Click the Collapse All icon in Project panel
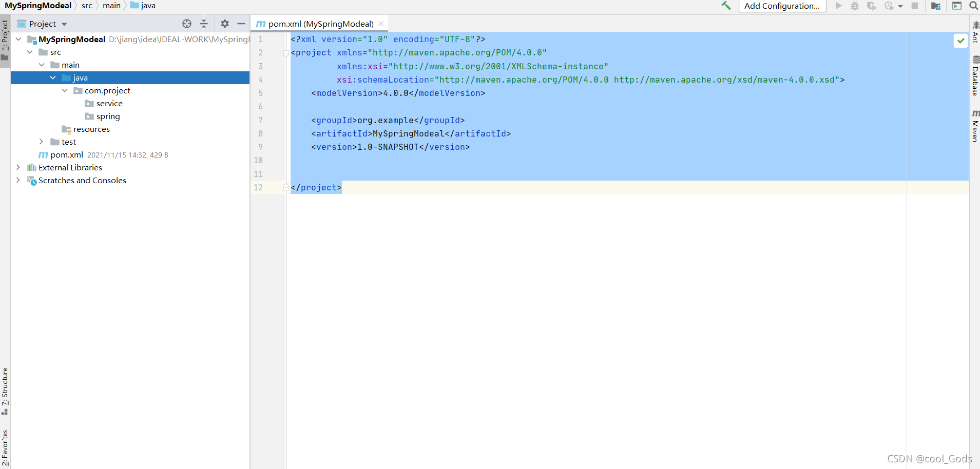Viewport: 980px width, 469px height. click(204, 24)
